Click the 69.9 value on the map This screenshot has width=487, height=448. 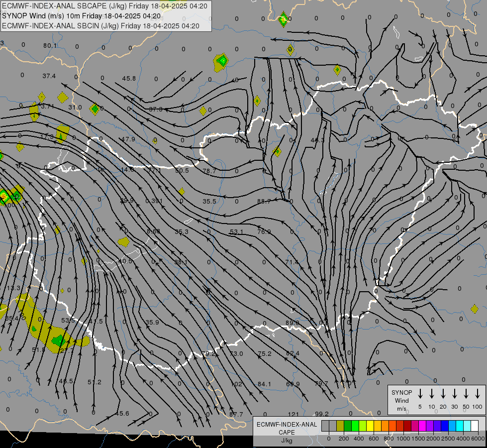(293, 384)
